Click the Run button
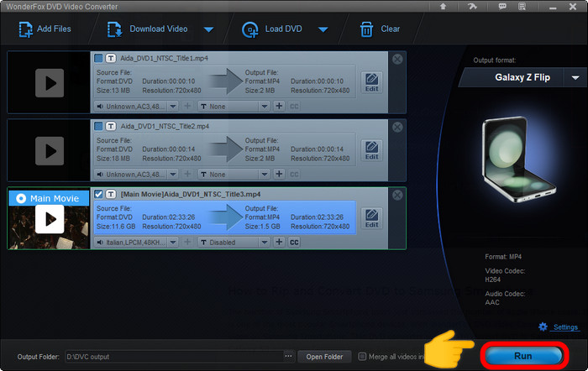Image resolution: width=588 pixels, height=371 pixels. tap(523, 356)
